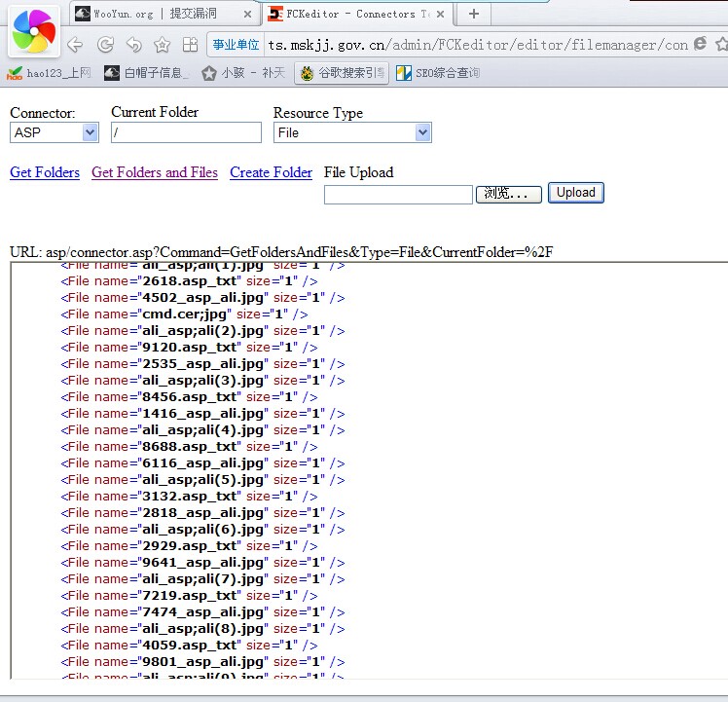
Task: Select file entry 2535_asp_ali.jpg
Action: tap(202, 364)
